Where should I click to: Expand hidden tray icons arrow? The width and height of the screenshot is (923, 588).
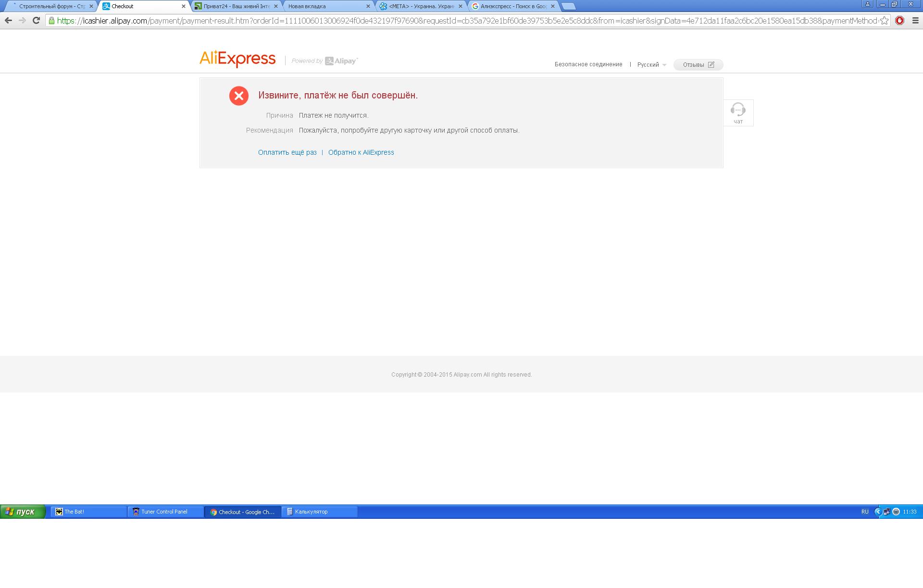878,512
